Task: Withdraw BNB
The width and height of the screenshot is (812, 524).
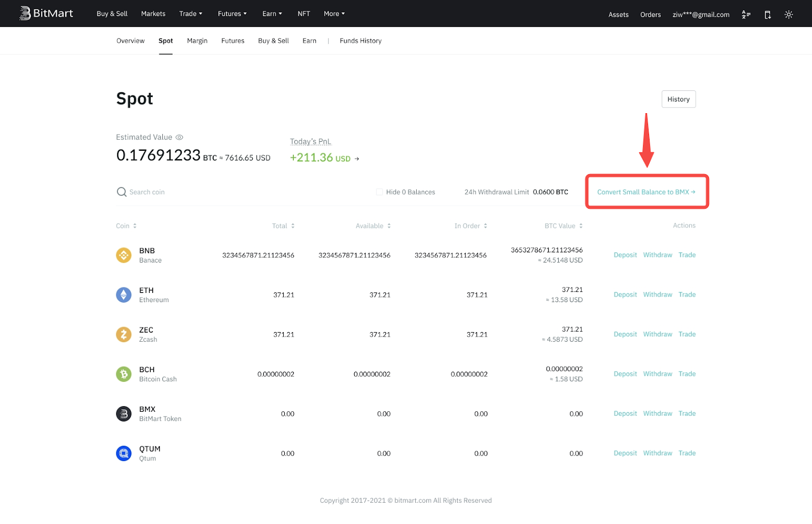Action: [658, 255]
